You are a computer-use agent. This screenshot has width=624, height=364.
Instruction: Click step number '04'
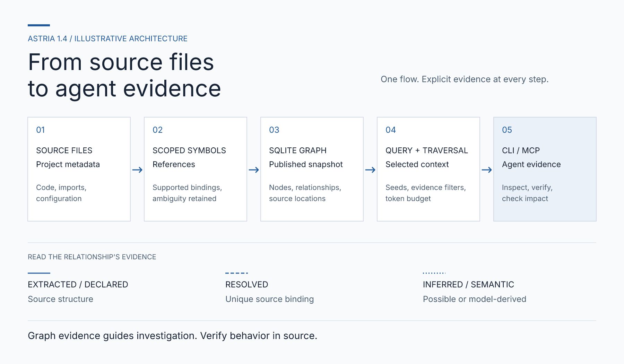click(x=391, y=130)
